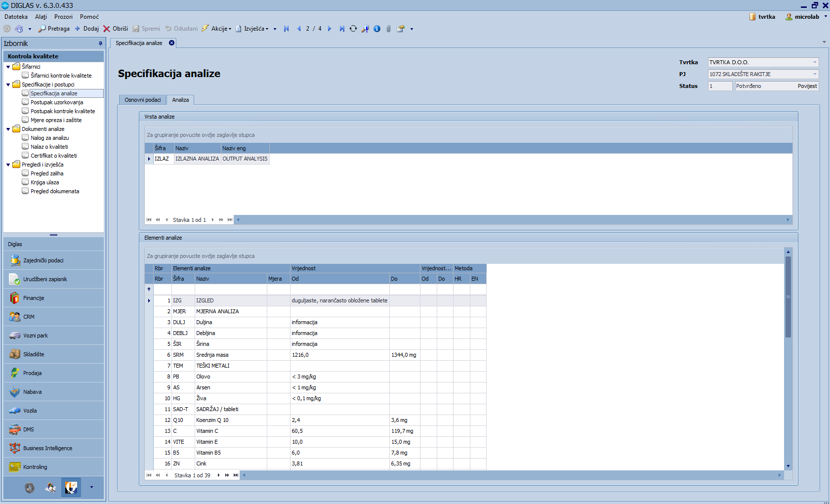Click the Pretraga search toolbar button
This screenshot has height=504, width=830.
point(54,29)
